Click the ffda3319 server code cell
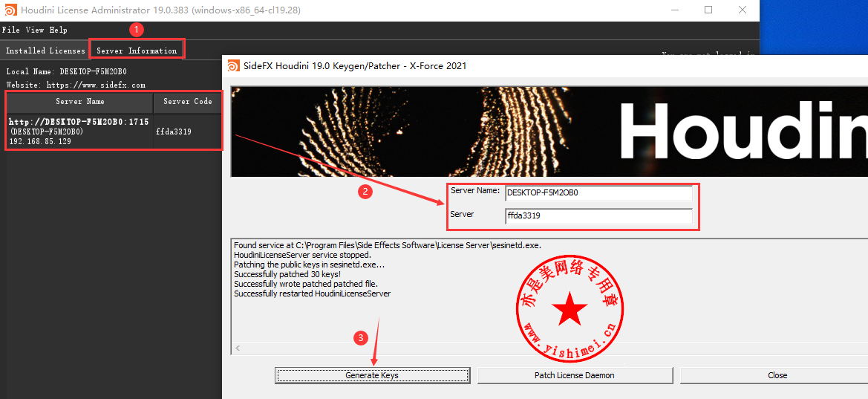 coord(174,132)
